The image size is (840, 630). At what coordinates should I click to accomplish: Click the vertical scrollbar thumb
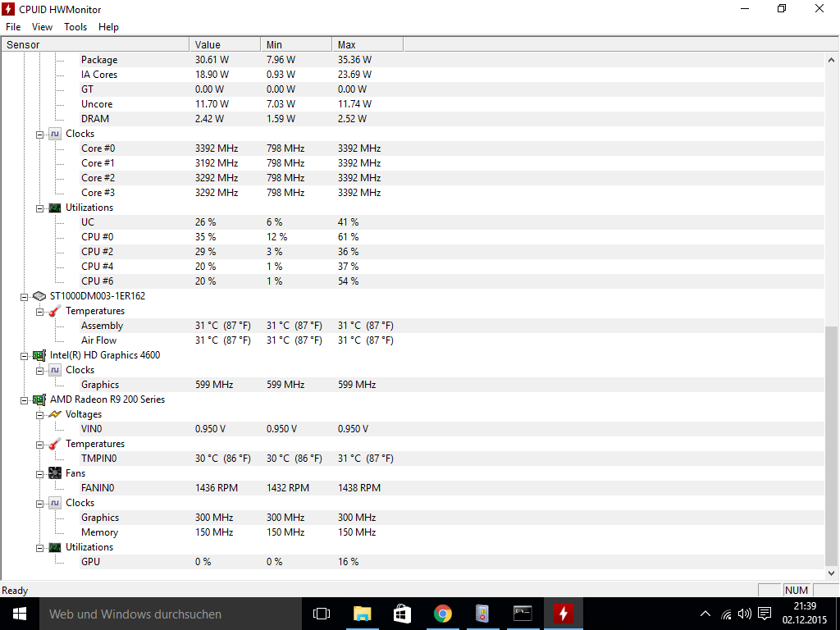pyautogui.click(x=831, y=445)
